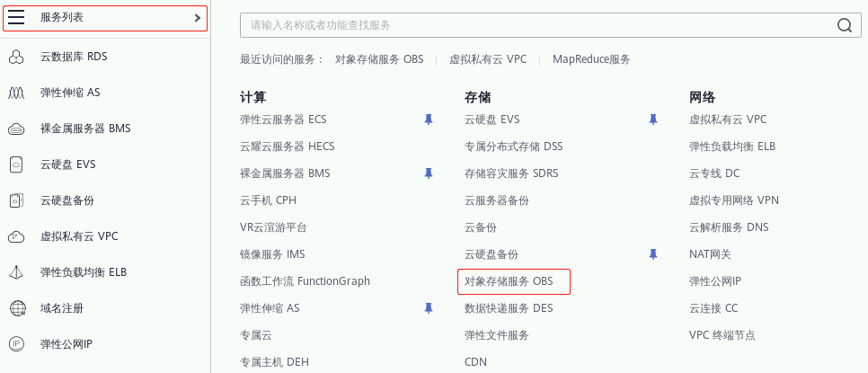Open NAT网关 under the network category
Screen dimensions: 868x373
click(x=710, y=254)
